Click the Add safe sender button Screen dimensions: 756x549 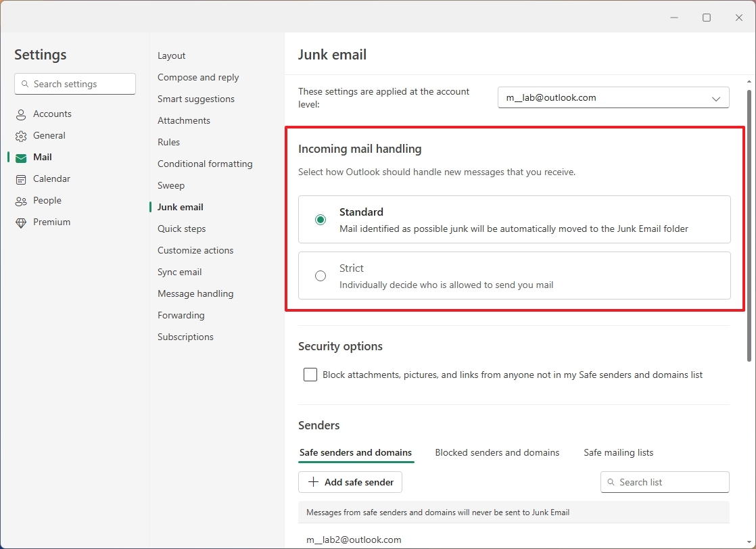point(350,482)
